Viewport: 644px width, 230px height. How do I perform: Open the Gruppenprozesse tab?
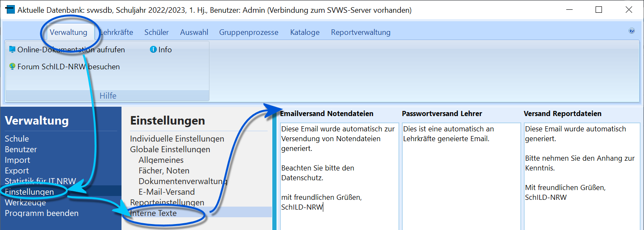pyautogui.click(x=249, y=32)
